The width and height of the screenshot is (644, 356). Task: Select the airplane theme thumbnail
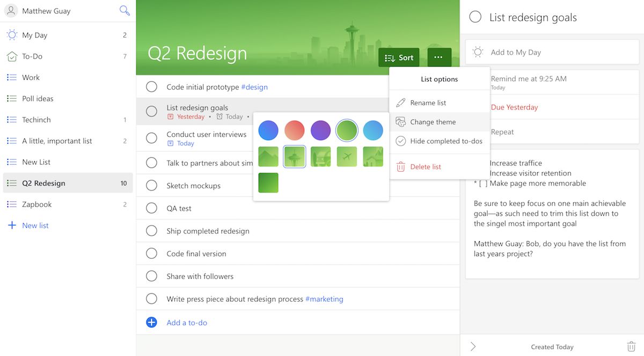click(x=347, y=156)
